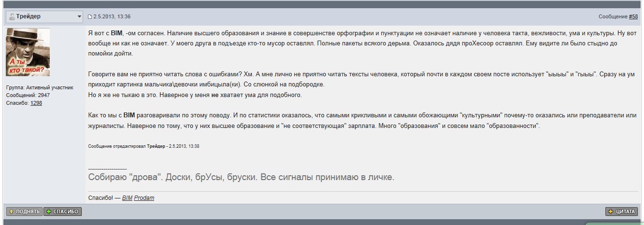Click the post timestamp 2.5.2013, 13:36
The image size is (644, 225).
(112, 17)
